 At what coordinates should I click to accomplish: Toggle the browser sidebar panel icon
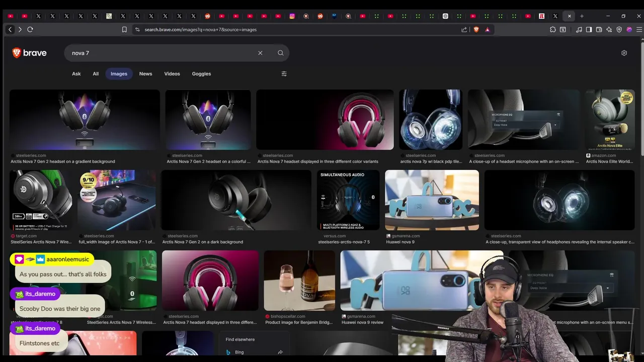[589, 30]
